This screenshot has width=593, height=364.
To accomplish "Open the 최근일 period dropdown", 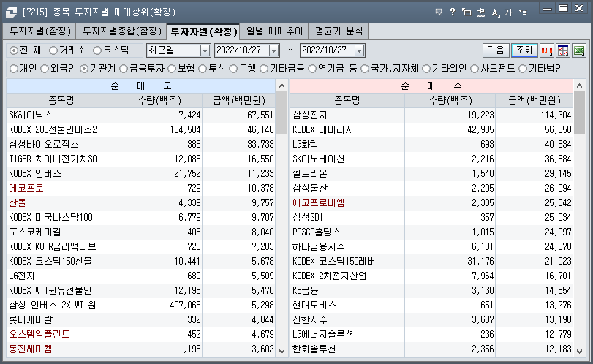I will pyautogui.click(x=205, y=50).
